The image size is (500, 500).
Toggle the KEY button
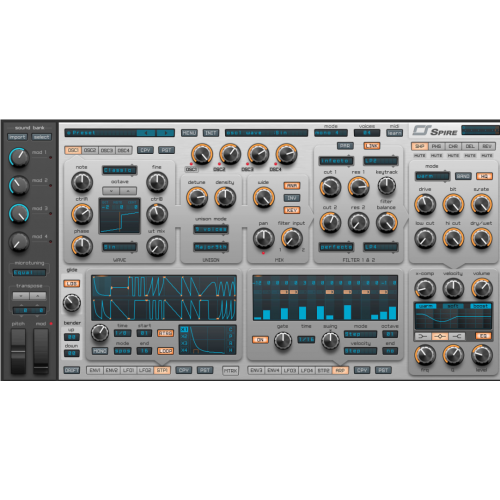click(x=292, y=210)
